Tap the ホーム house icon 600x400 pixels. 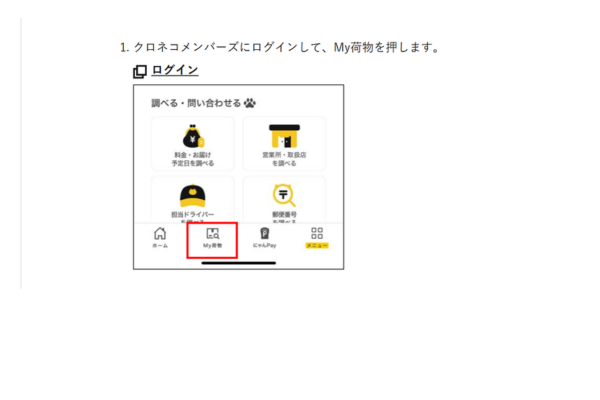160,233
